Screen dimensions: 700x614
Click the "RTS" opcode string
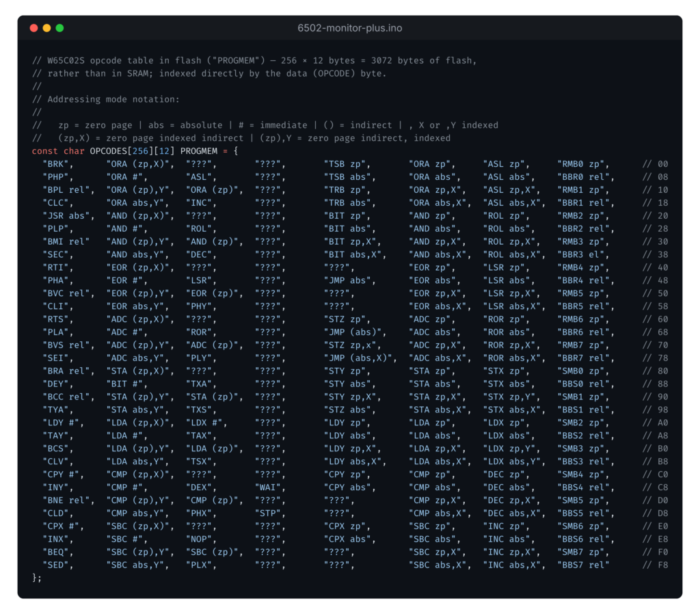[55, 319]
